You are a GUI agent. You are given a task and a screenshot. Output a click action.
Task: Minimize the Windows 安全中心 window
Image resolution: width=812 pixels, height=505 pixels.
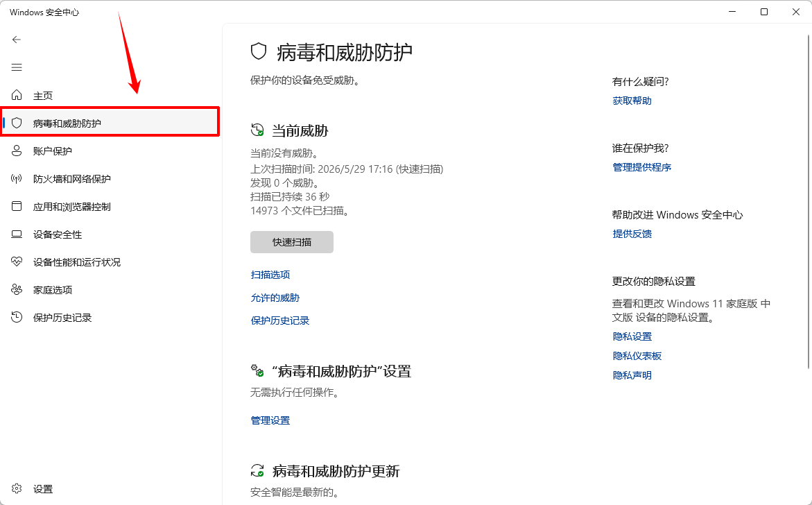[x=732, y=12]
